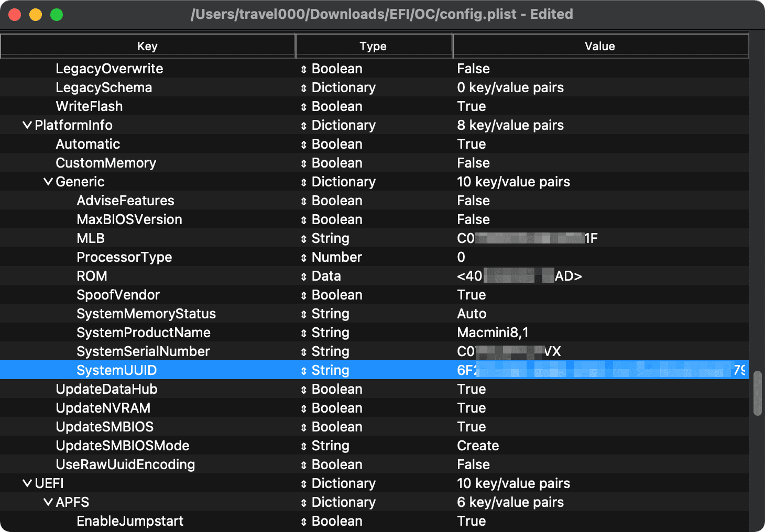Change type of ProcessorType via stepper icon
This screenshot has height=532, width=765.
[x=303, y=258]
